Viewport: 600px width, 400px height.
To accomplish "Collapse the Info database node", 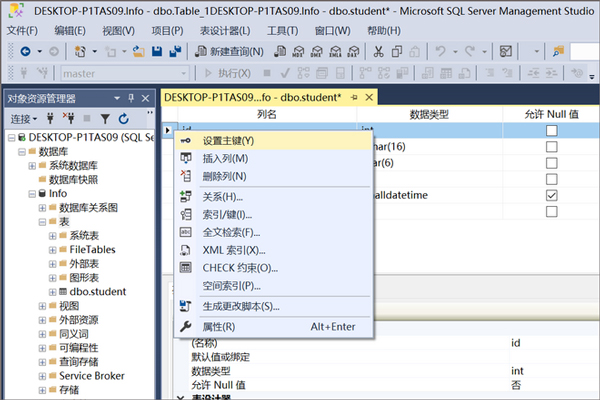I will pyautogui.click(x=33, y=193).
